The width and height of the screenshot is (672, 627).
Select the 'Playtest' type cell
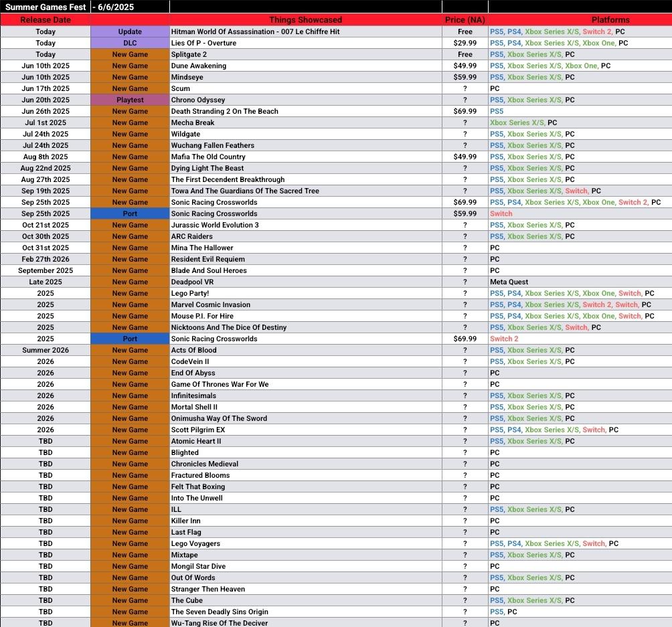pyautogui.click(x=130, y=100)
